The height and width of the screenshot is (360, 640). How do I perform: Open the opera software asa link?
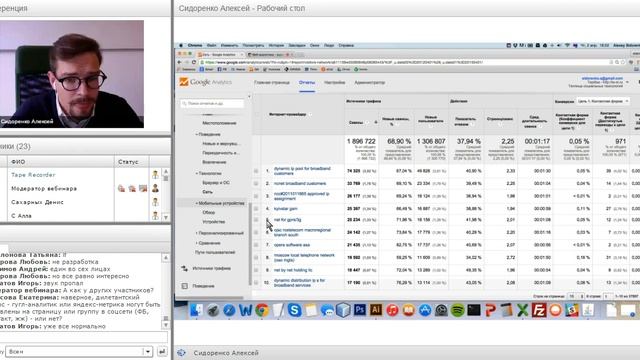point(292,245)
